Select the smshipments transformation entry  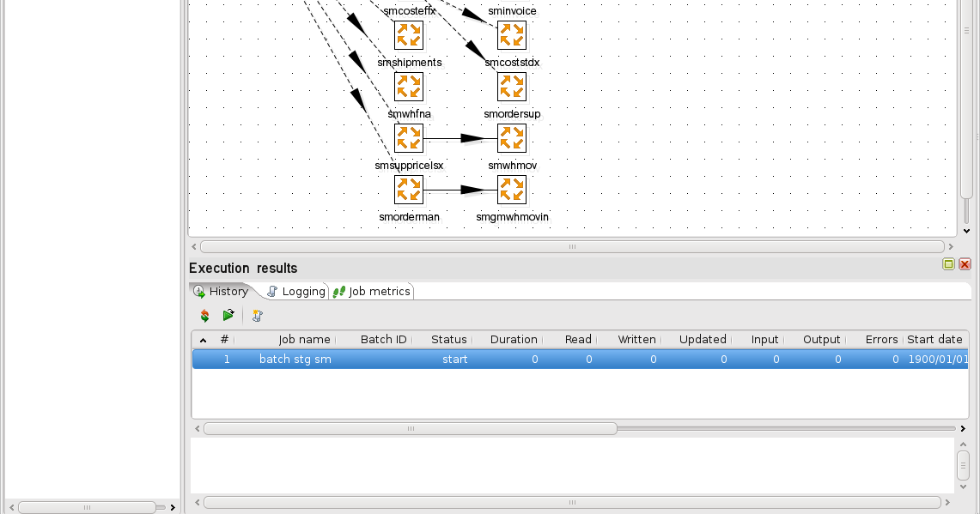409,86
